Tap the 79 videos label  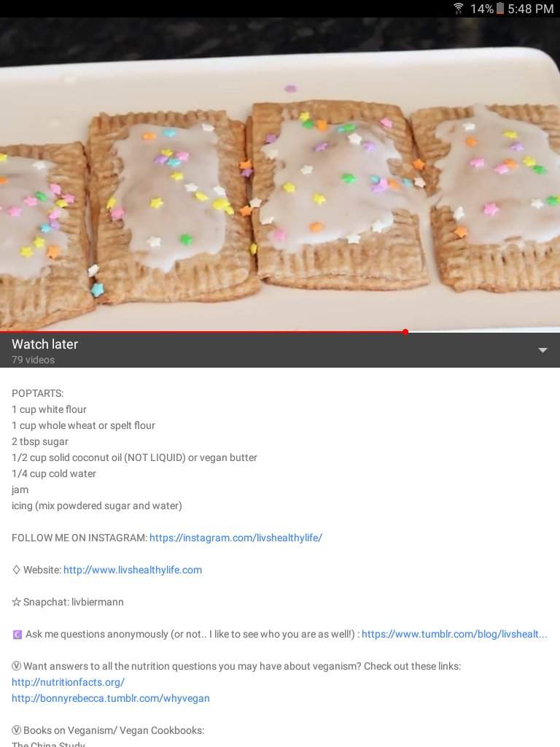34,360
